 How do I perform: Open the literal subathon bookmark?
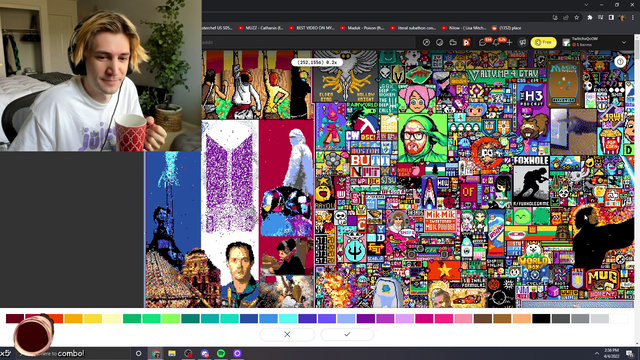coord(413,28)
